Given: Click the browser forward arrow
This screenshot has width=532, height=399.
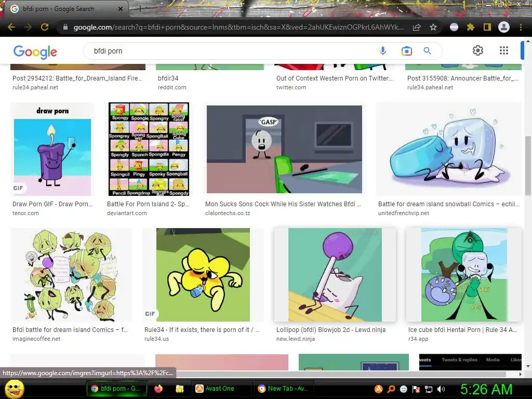Looking at the screenshot, I should [x=28, y=27].
